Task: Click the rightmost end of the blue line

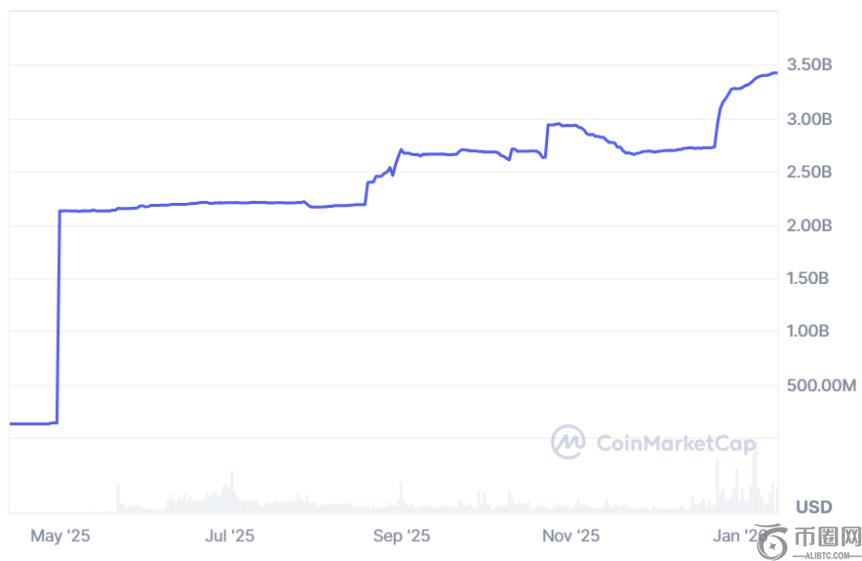Action: click(x=776, y=72)
